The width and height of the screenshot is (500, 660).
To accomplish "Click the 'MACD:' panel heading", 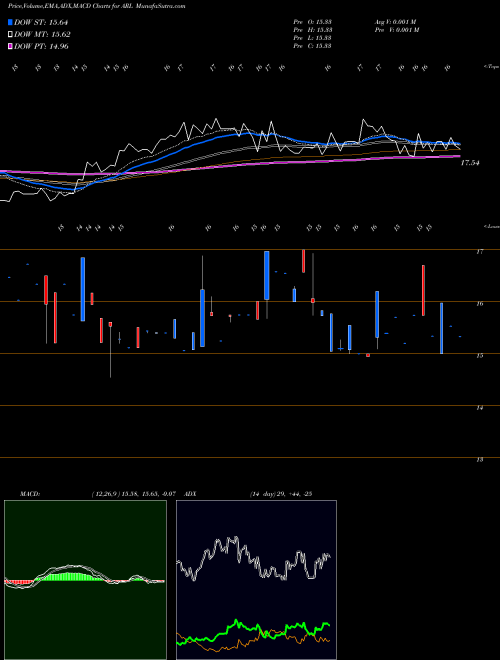I will (30, 494).
